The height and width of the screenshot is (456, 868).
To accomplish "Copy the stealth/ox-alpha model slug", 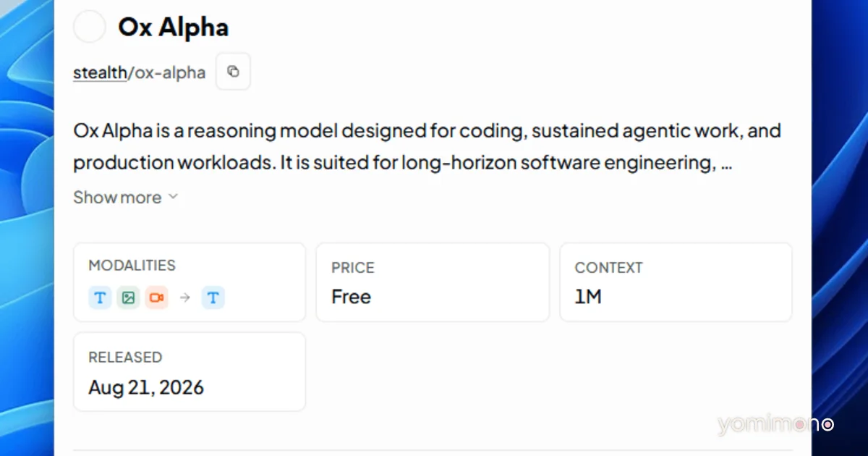I will pos(233,72).
